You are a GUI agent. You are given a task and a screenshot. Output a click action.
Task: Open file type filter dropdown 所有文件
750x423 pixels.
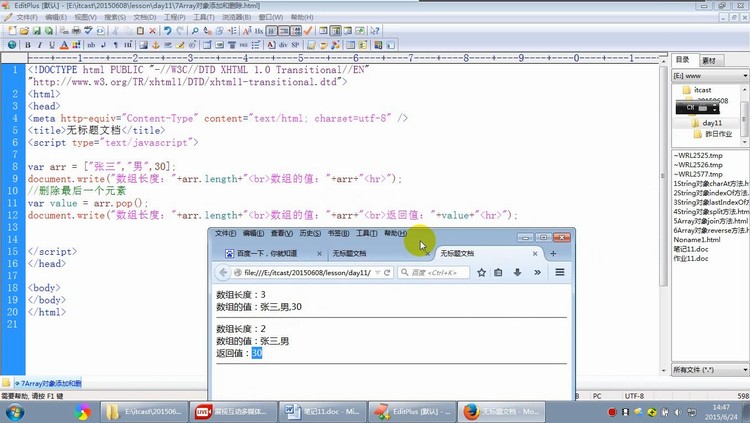point(710,369)
